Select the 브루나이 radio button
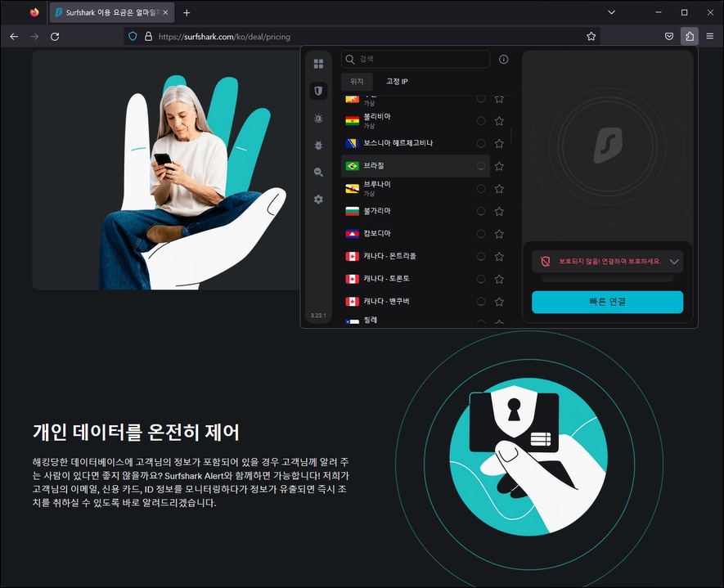Viewport: 724px width, 588px height. [481, 189]
